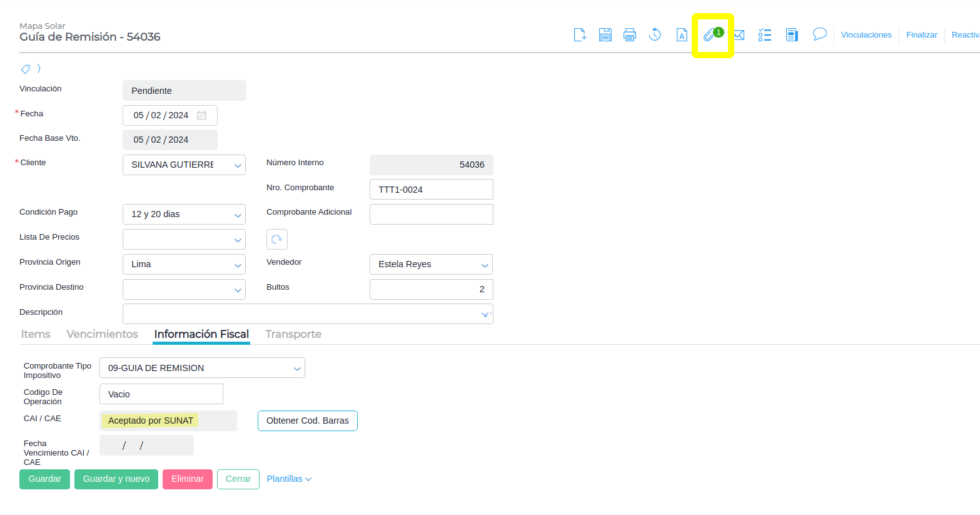Click the Comprobante Adicional field
980x515 pixels.
pos(432,214)
